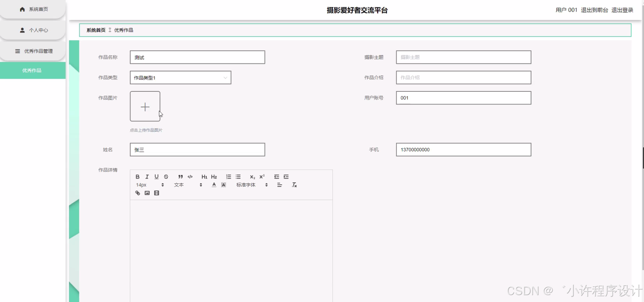Create ordered numbered list
644x302 pixels.
(x=228, y=177)
